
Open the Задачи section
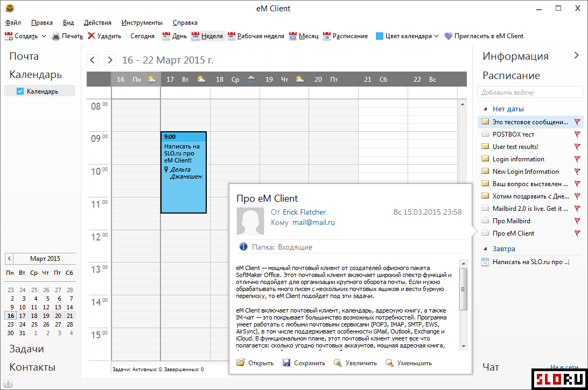click(26, 349)
